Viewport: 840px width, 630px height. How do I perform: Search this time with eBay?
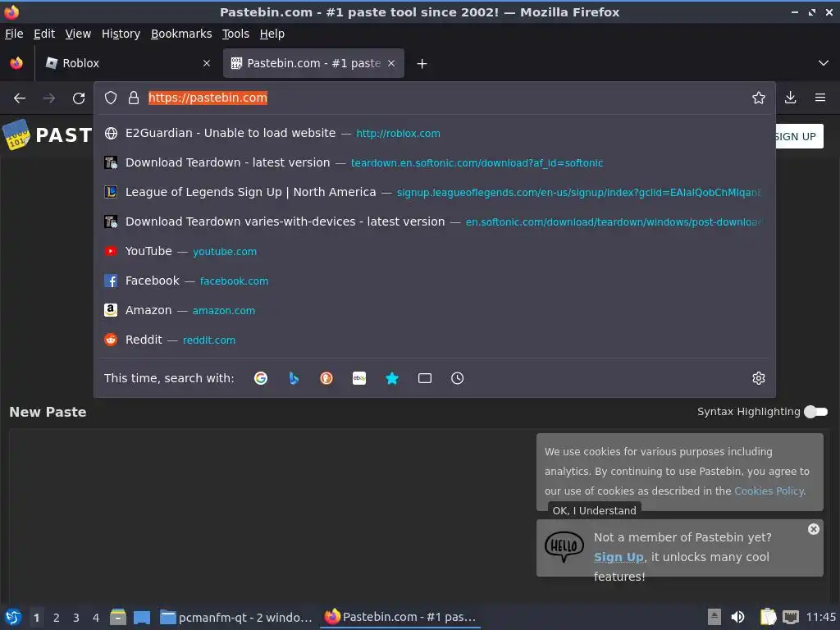pyautogui.click(x=359, y=378)
